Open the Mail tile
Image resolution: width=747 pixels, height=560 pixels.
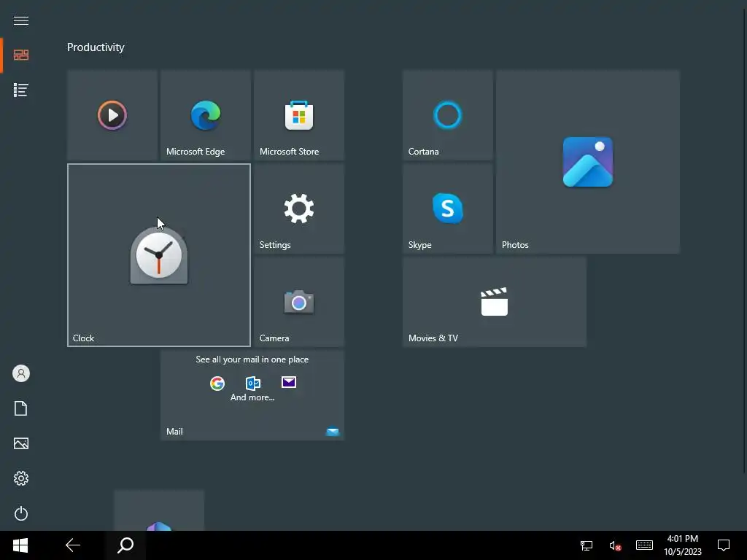252,394
